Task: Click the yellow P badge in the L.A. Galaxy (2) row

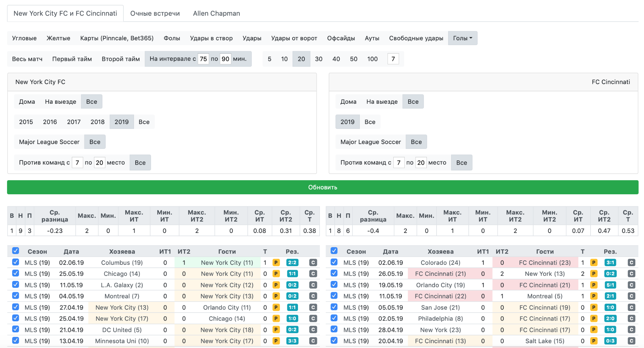Action: tap(276, 285)
